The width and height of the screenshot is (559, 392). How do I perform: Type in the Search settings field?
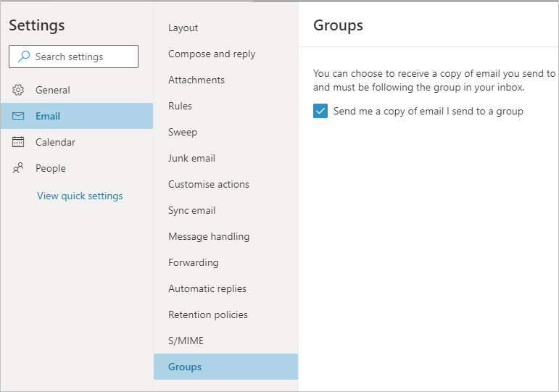81,57
